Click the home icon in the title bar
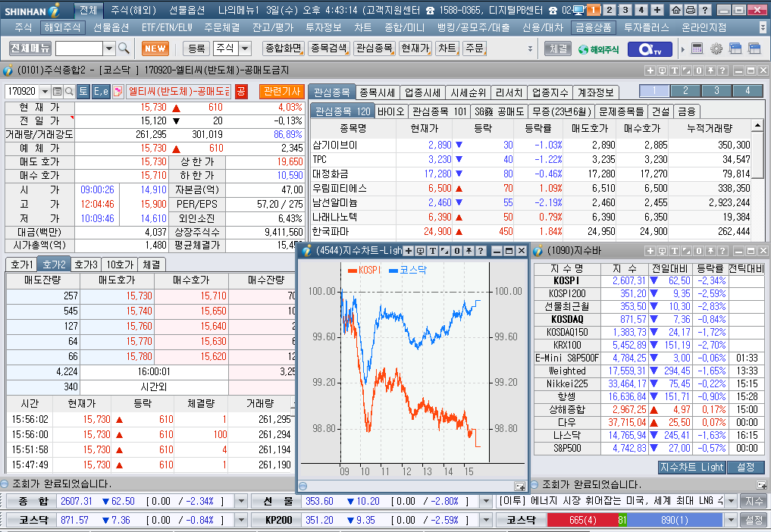Screen dimensions: 771x532 pyautogui.click(x=676, y=10)
